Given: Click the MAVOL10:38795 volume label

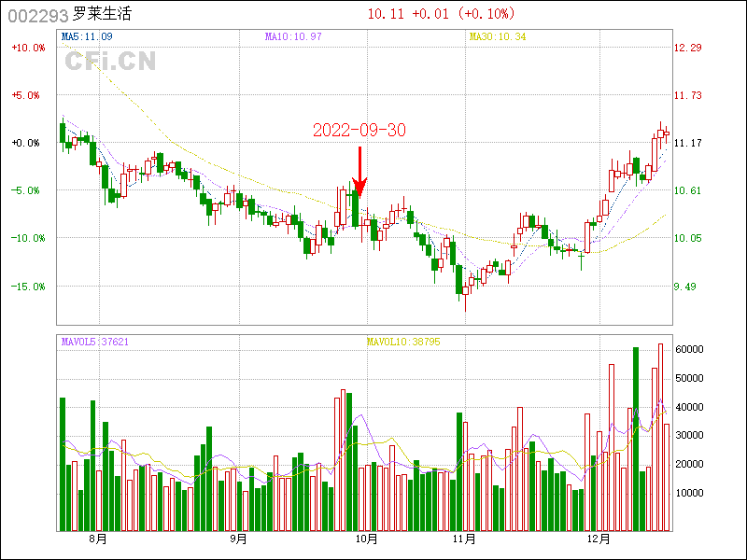Looking at the screenshot, I should point(403,342).
